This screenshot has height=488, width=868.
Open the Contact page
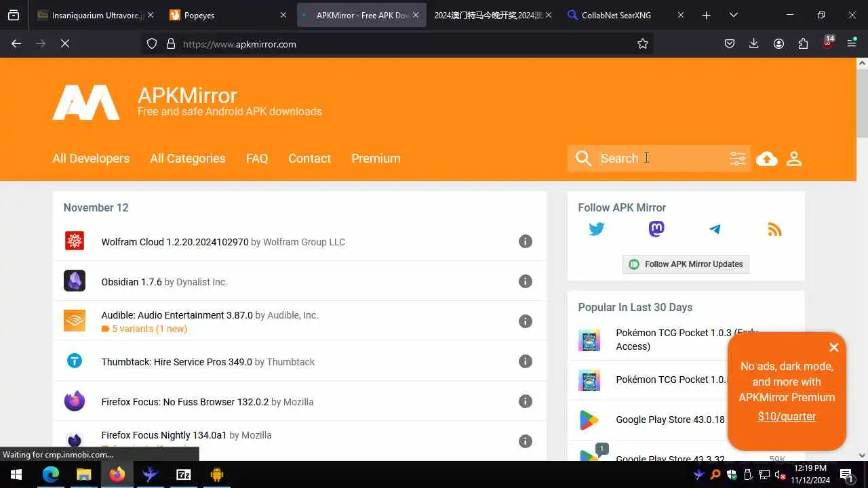[x=309, y=159]
